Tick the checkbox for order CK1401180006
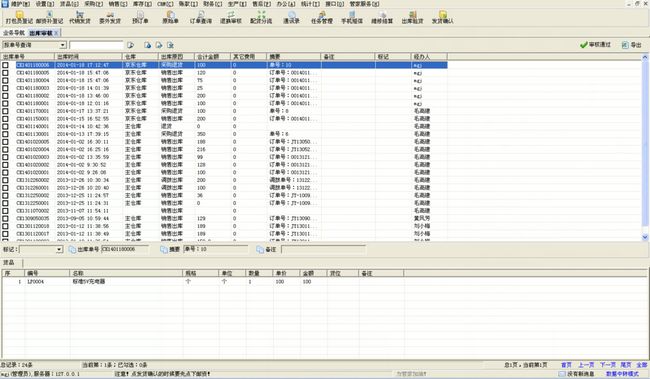 [5, 65]
